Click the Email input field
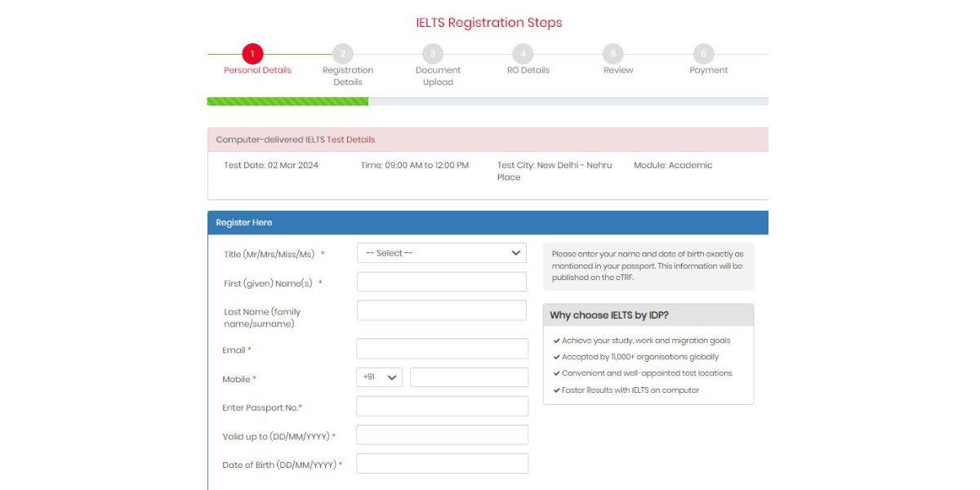Viewport: 980px width, 490px height. pos(441,348)
